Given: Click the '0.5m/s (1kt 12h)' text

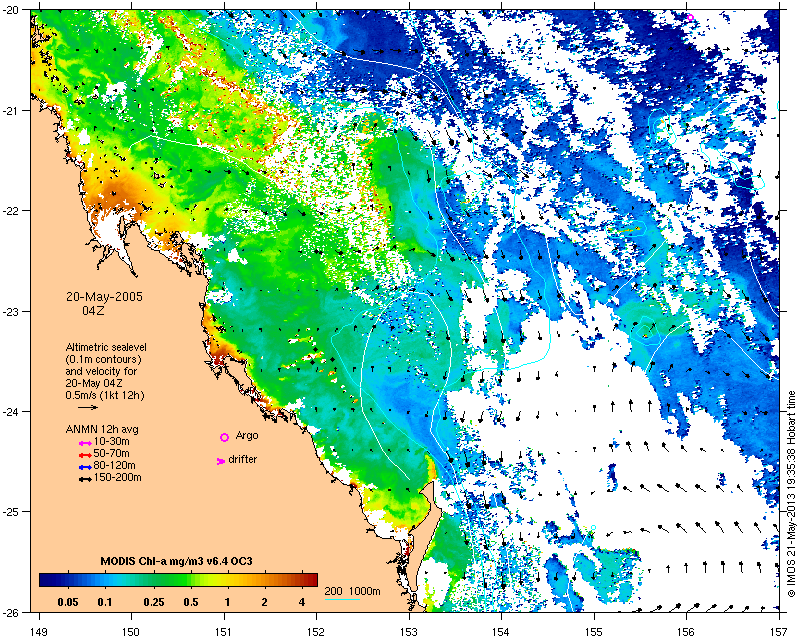Looking at the screenshot, I should click(105, 395).
